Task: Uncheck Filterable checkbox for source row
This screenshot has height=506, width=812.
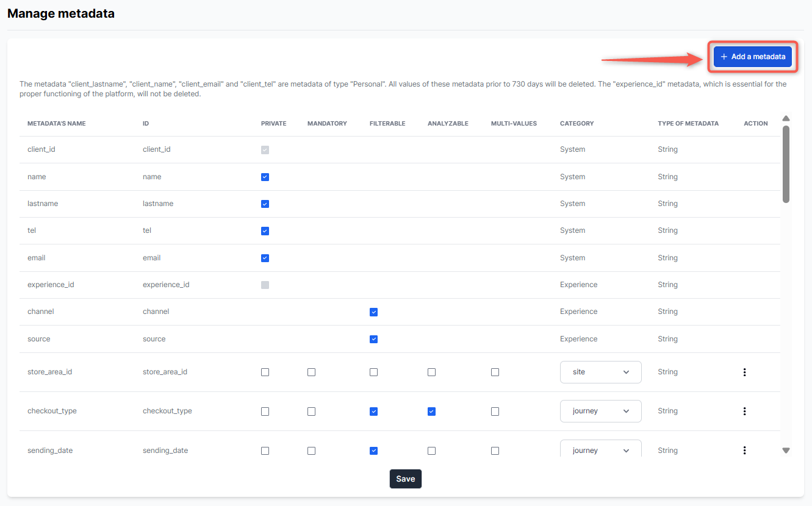Action: pos(373,339)
